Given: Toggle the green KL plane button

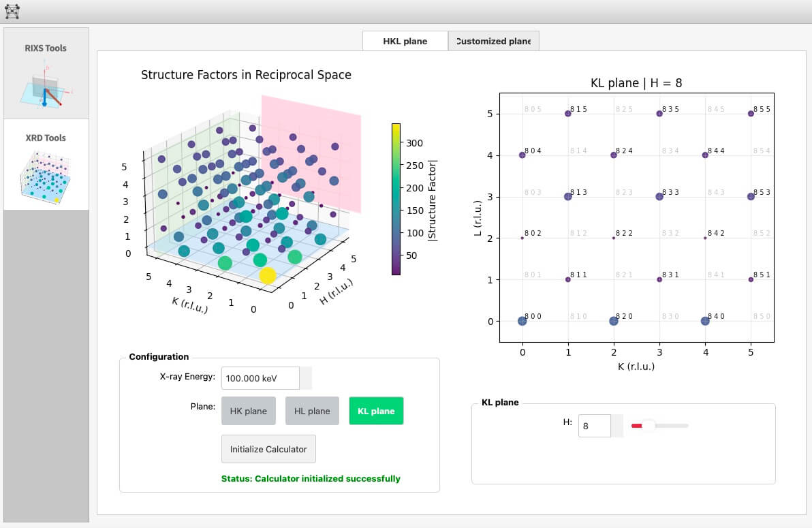Looking at the screenshot, I should 376,411.
